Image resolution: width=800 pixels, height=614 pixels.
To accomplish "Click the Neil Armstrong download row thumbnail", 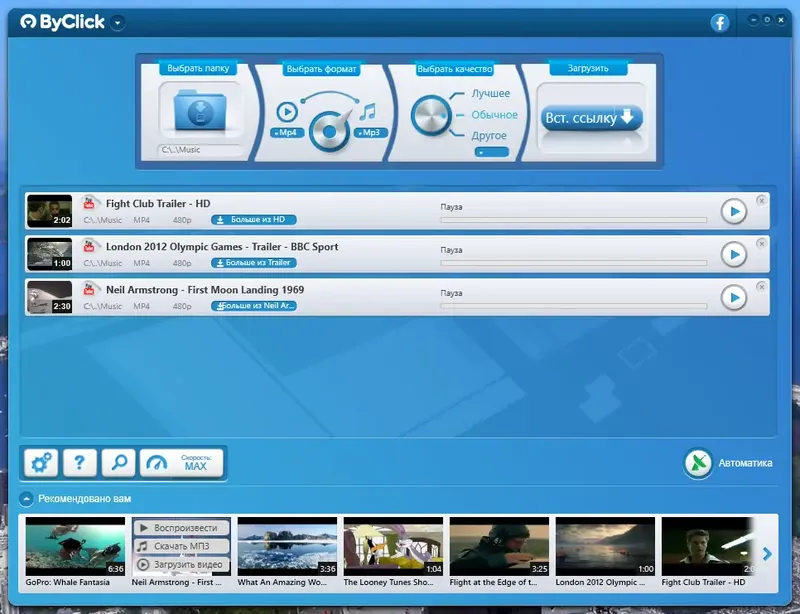I will pyautogui.click(x=49, y=297).
